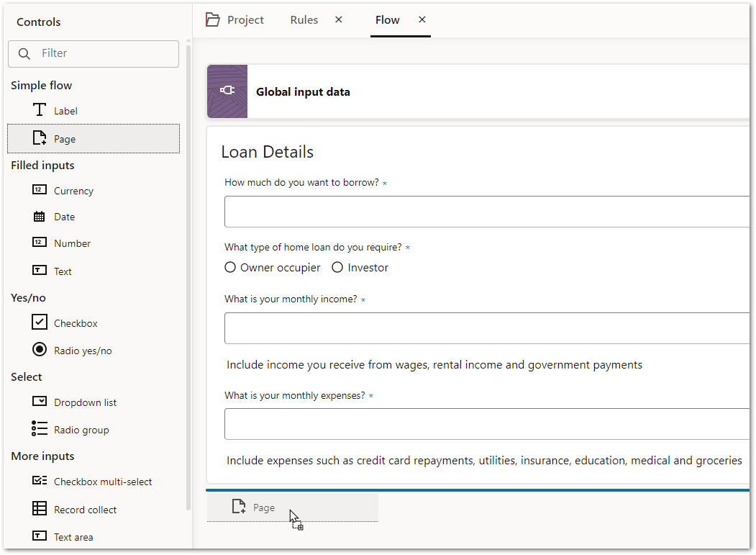
Task: Close the Rules tab
Action: coord(339,19)
